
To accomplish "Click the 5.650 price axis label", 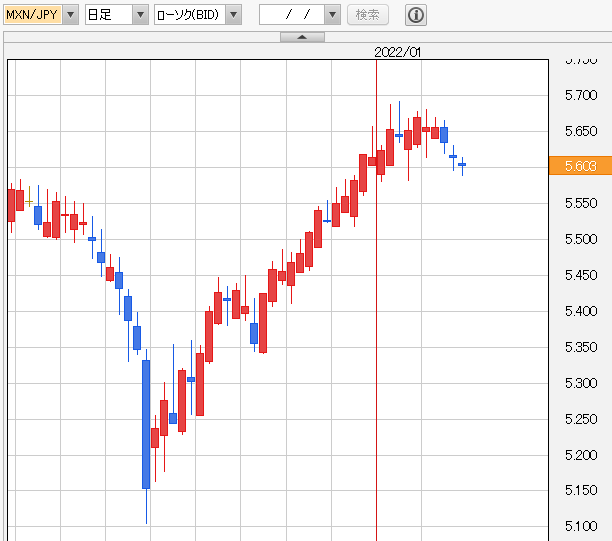I will (581, 131).
